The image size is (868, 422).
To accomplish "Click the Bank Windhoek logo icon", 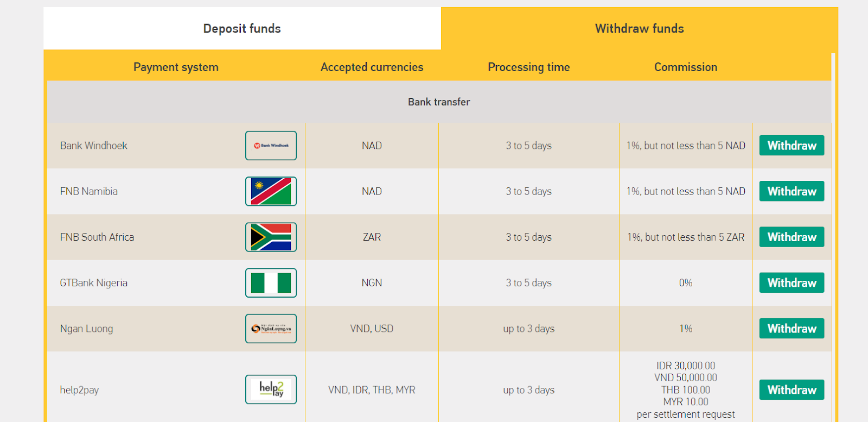I will click(x=271, y=146).
